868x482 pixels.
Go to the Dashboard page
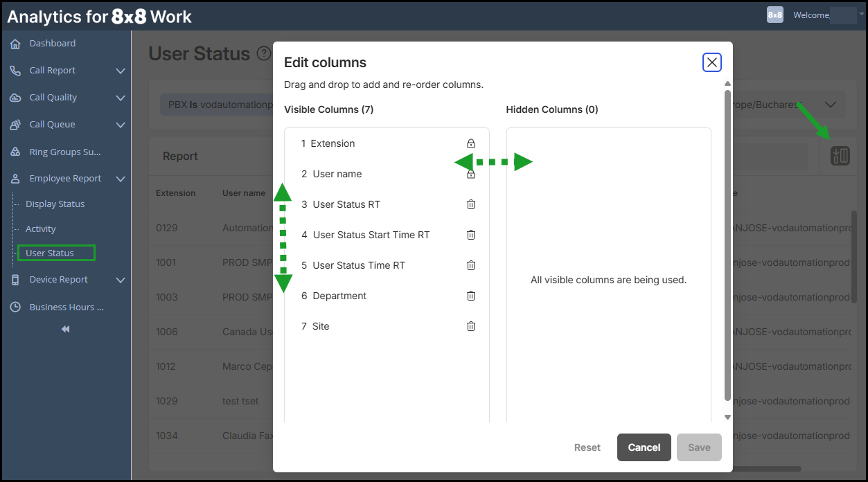[x=52, y=44]
